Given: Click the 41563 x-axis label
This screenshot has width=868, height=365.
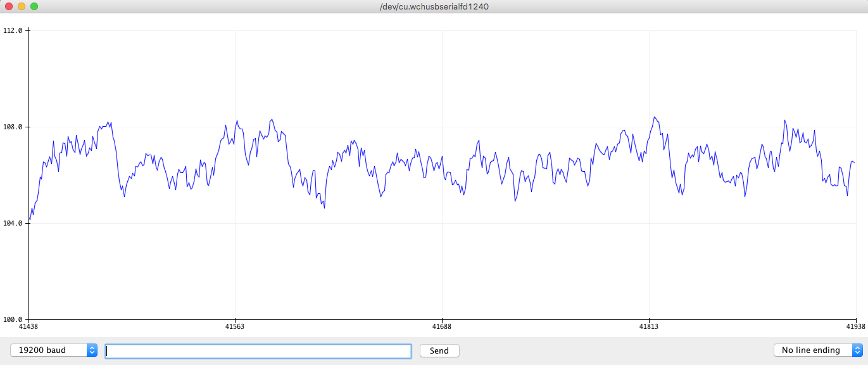Looking at the screenshot, I should 235,327.
